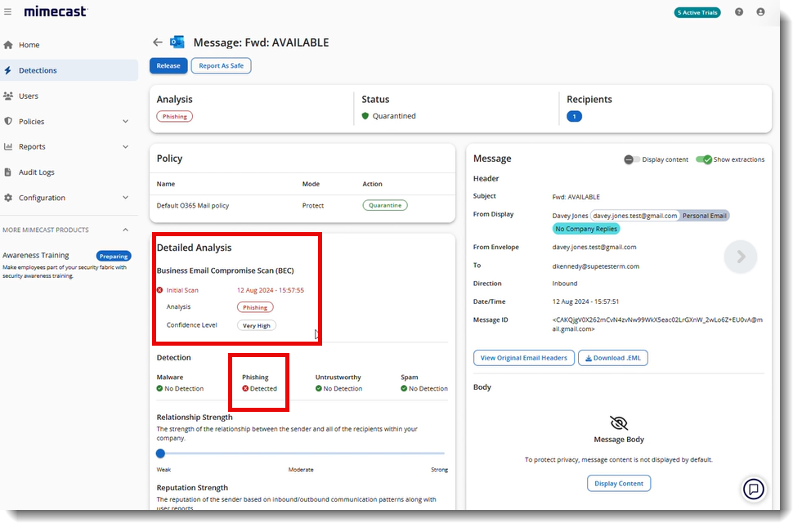Click the Outlook envelope icon beside the message title
Image resolution: width=802 pixels, height=532 pixels.
click(x=177, y=41)
